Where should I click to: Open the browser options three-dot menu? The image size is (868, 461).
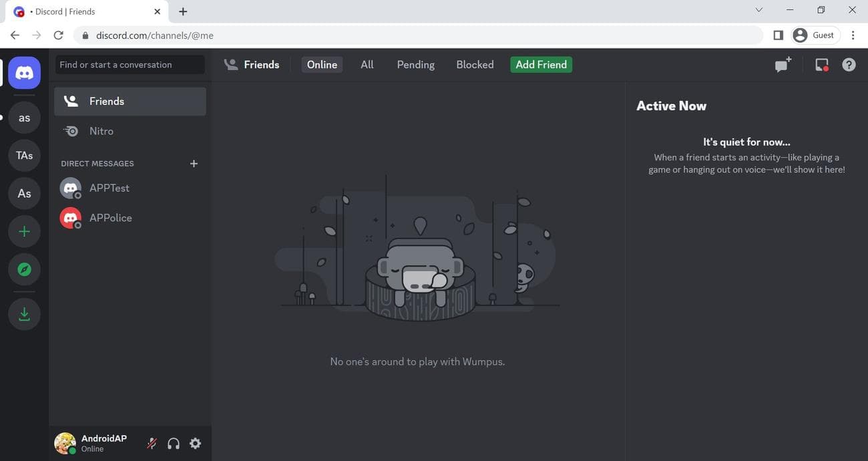click(x=853, y=35)
